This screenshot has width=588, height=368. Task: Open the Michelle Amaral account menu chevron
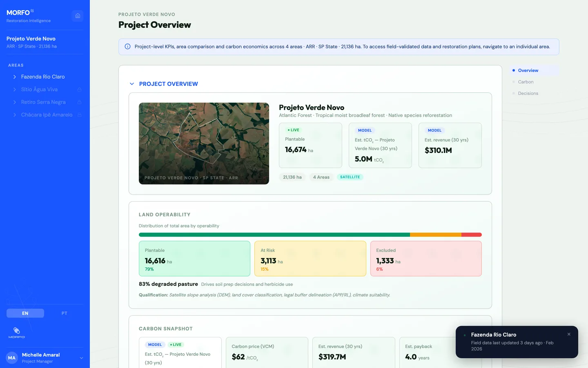pyautogui.click(x=81, y=358)
